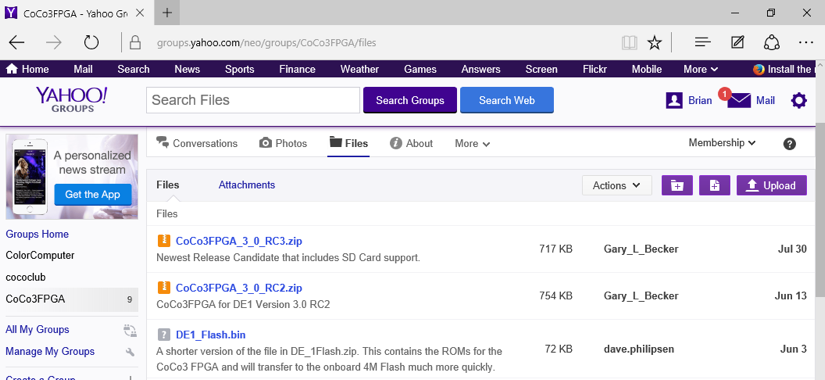Screen dimensions: 825x380
Task: Go back with the browser back arrow
Action: click(17, 43)
